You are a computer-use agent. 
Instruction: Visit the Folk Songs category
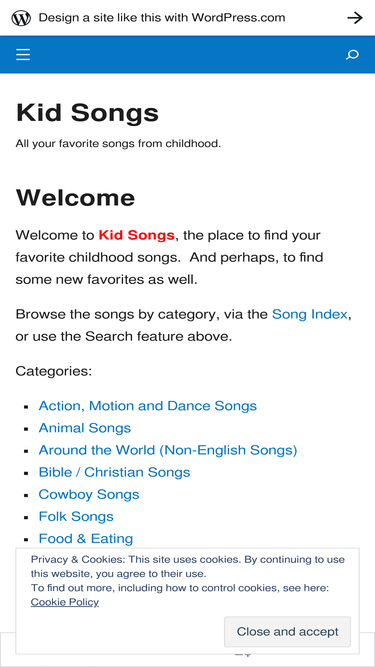tap(76, 516)
